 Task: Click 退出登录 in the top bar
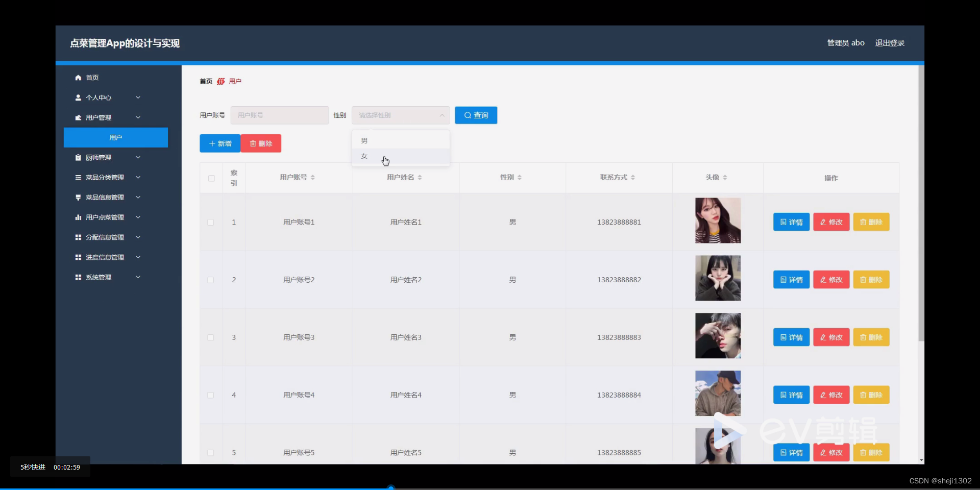(890, 43)
